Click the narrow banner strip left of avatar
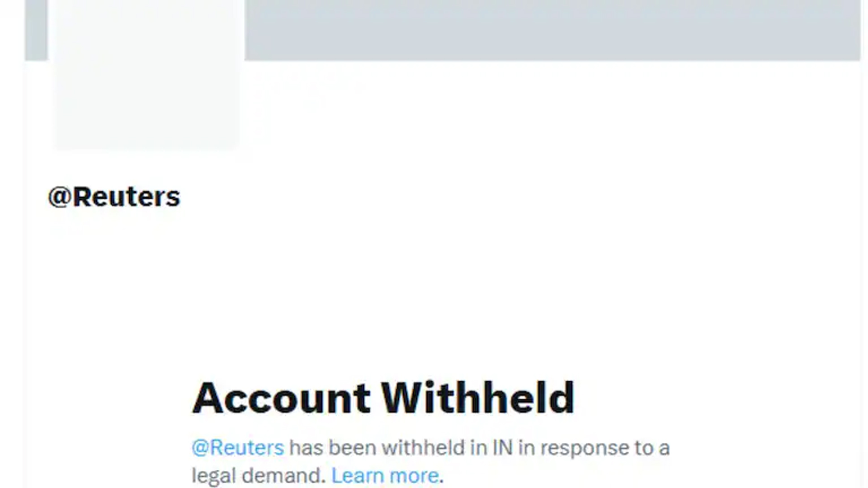 [36, 30]
